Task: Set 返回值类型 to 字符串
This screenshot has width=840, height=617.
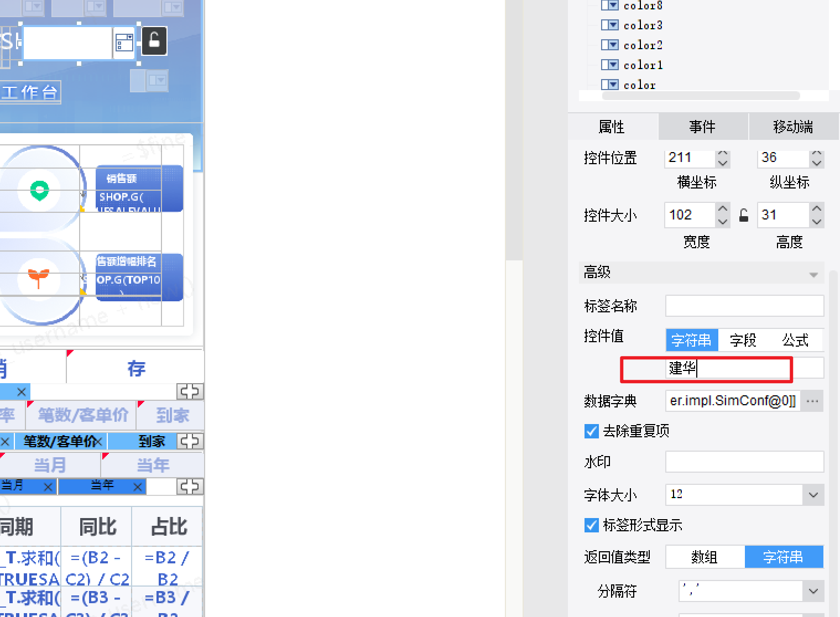Action: (x=784, y=557)
